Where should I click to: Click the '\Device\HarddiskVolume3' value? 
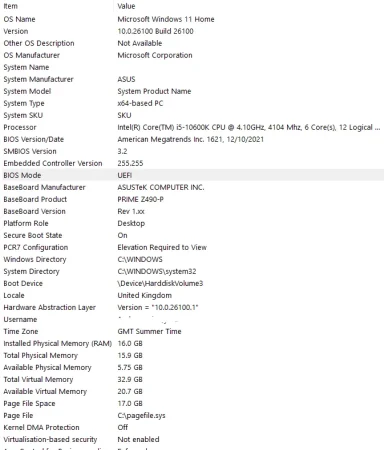click(160, 283)
